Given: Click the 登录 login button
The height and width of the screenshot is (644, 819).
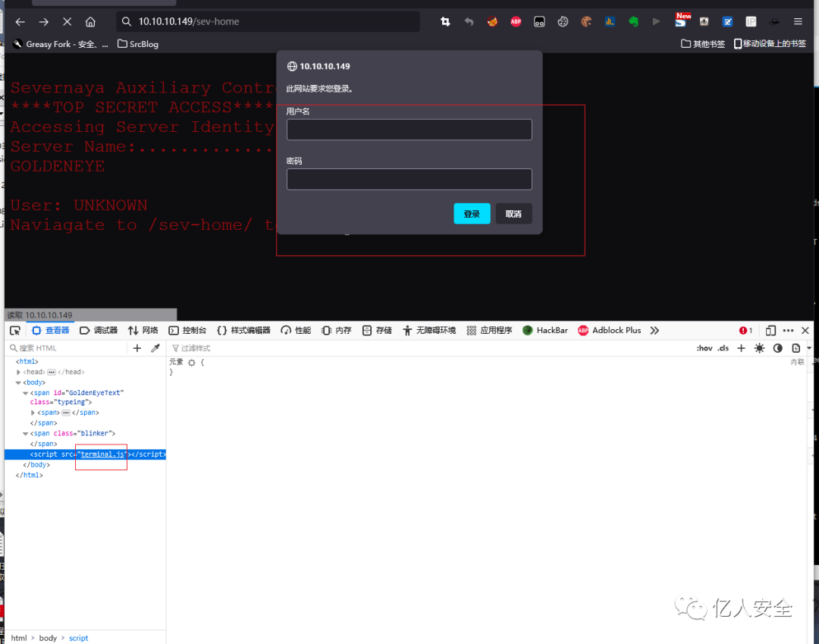Looking at the screenshot, I should pyautogui.click(x=472, y=214).
